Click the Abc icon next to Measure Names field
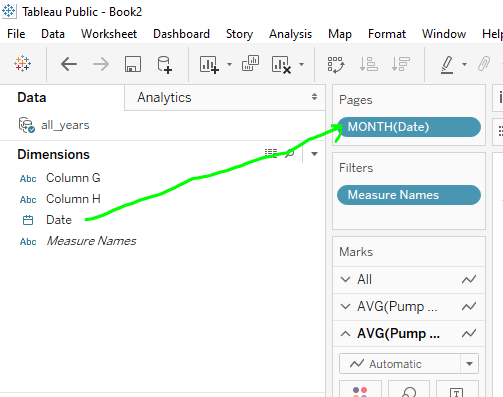 point(28,242)
